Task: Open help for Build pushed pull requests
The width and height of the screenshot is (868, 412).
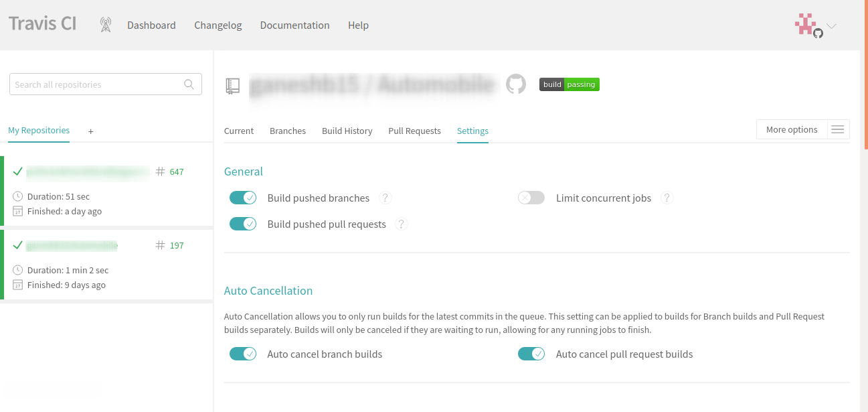Action: [401, 224]
